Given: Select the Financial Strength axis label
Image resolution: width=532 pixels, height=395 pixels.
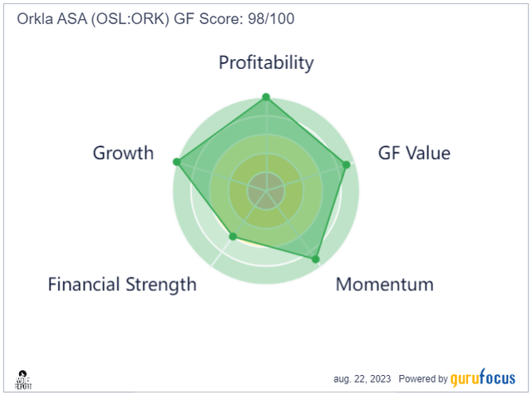Looking at the screenshot, I should 122,284.
